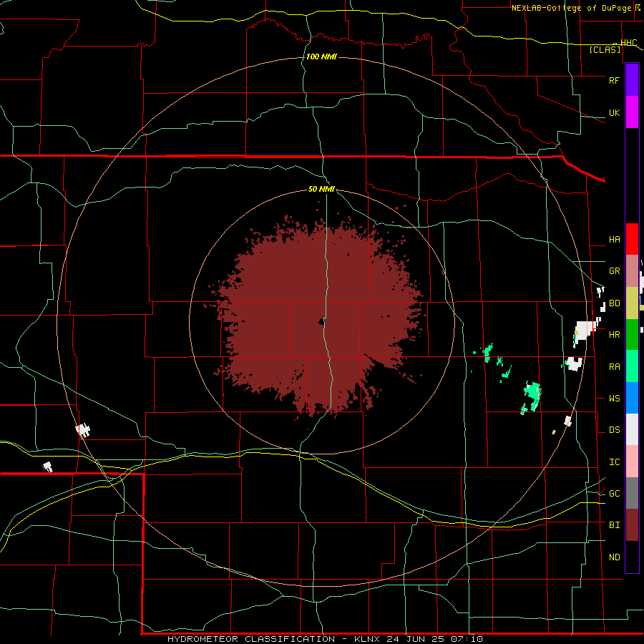Click the mint green RA legend swatch

click(632, 366)
